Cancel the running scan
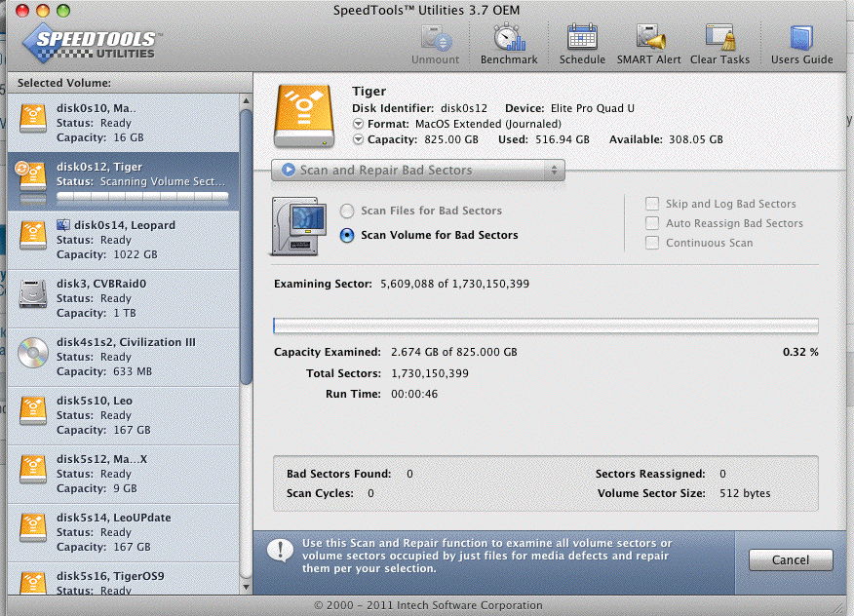 tap(791, 559)
